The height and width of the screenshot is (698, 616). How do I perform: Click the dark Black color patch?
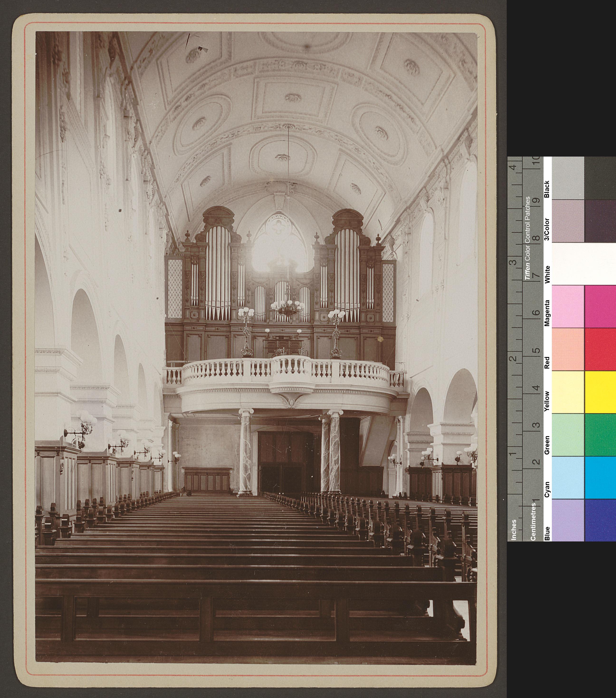click(600, 178)
